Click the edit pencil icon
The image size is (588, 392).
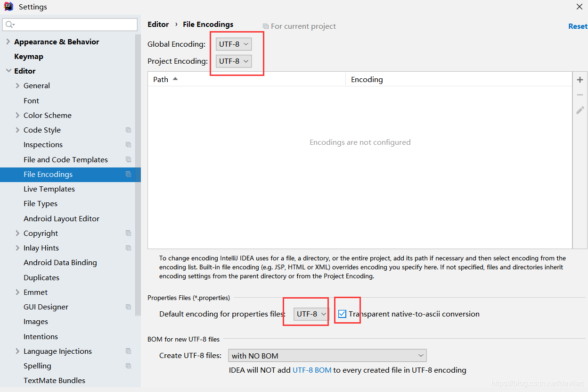pos(580,110)
